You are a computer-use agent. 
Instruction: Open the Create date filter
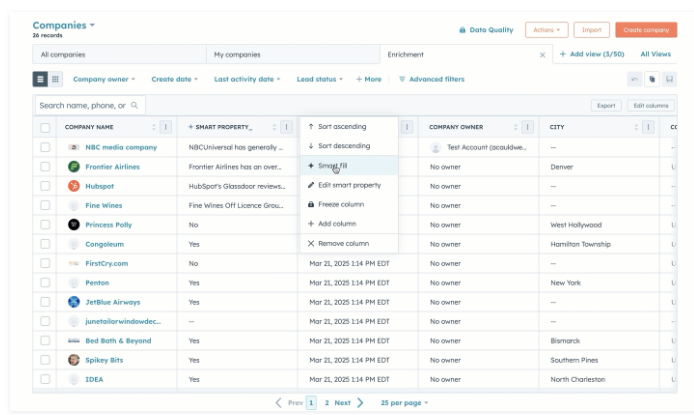click(174, 79)
